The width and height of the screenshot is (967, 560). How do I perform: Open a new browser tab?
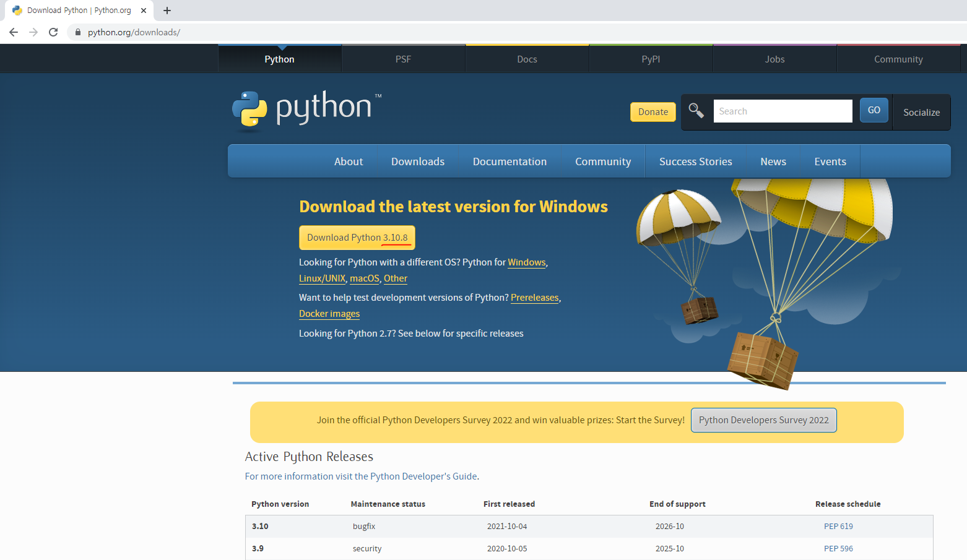click(167, 11)
